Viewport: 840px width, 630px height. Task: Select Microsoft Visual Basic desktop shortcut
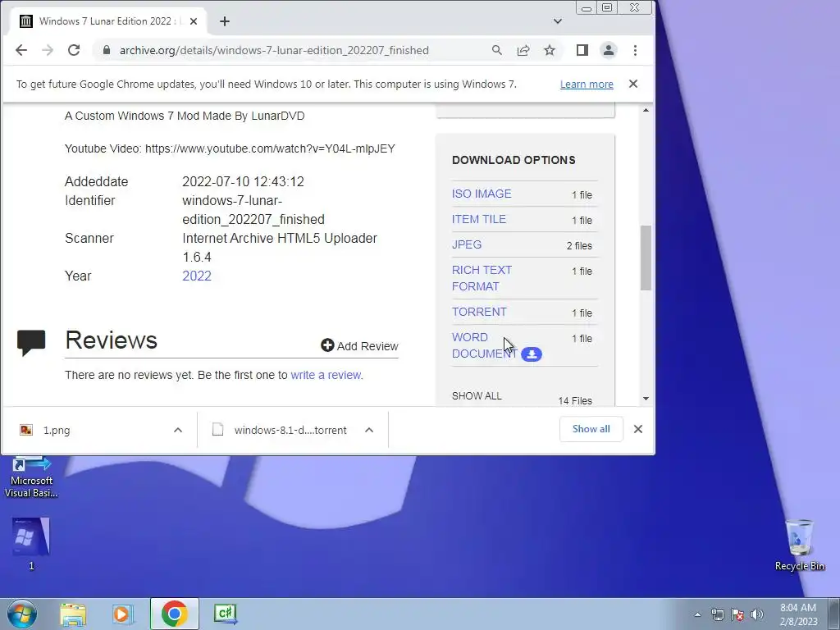tap(31, 477)
